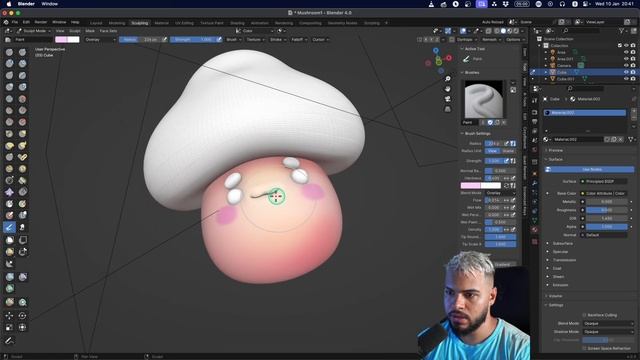Select the active Paint brush tool
Image resolution: width=640 pixels, height=360 pixels.
tap(9, 227)
